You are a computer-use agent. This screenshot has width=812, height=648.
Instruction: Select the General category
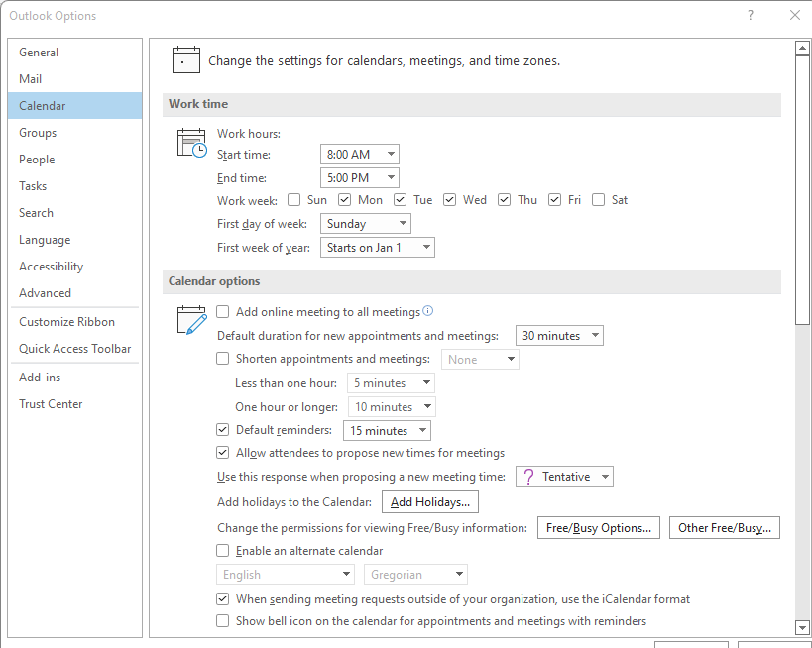75,53
